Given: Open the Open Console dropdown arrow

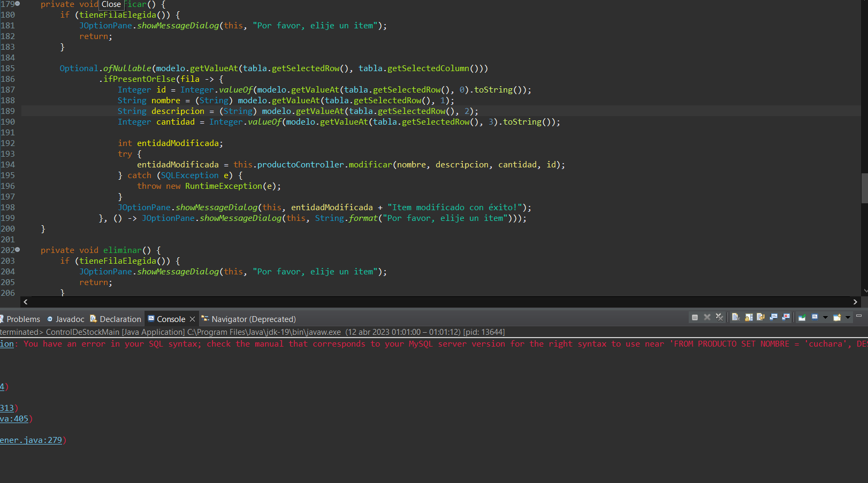Looking at the screenshot, I should tap(848, 317).
